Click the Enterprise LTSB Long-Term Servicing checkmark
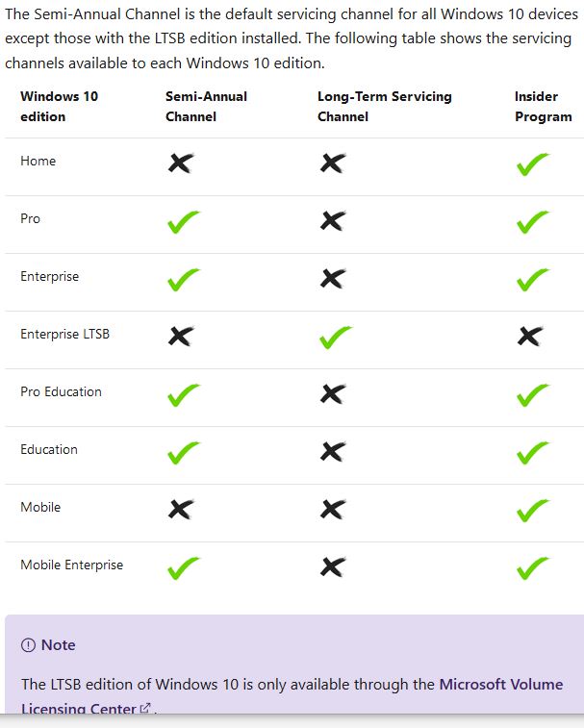This screenshot has width=584, height=728. (334, 338)
